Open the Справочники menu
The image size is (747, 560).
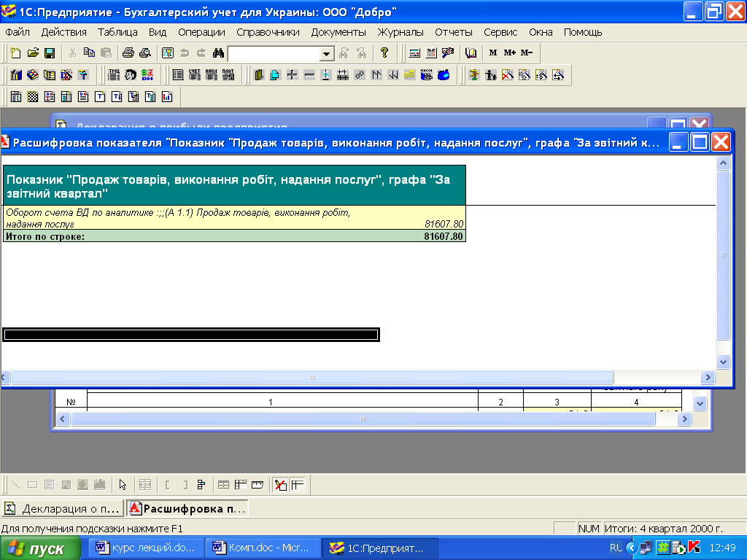click(268, 32)
